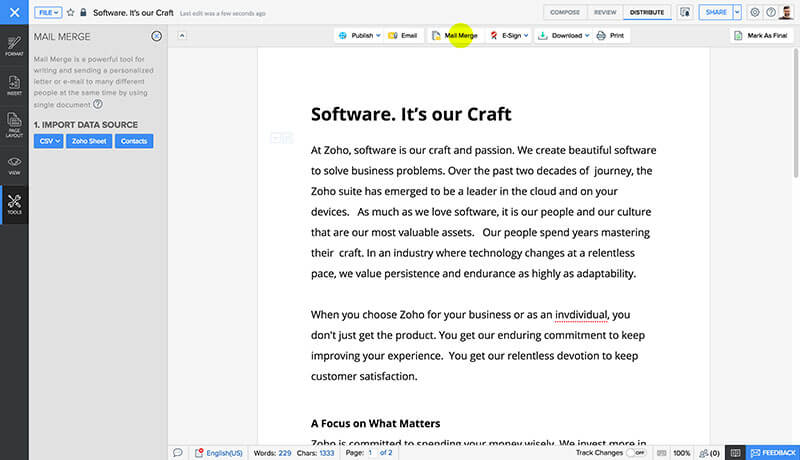The image size is (800, 460).
Task: Open the FILE menu dropdown
Action: tap(48, 12)
